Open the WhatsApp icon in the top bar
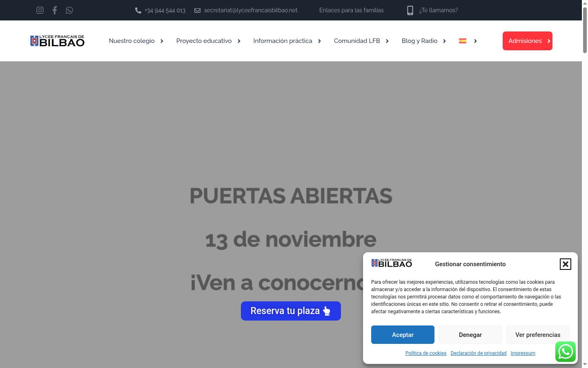This screenshot has width=588, height=368. point(69,10)
